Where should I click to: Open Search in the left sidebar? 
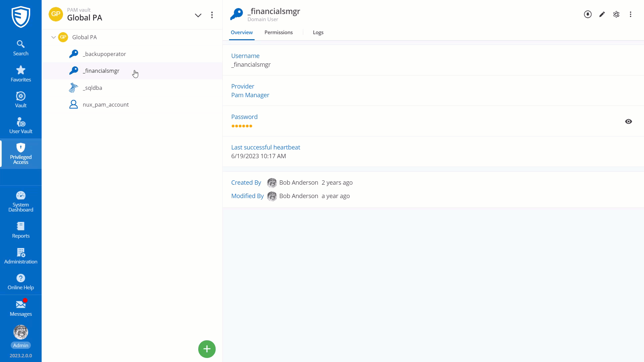pyautogui.click(x=21, y=48)
